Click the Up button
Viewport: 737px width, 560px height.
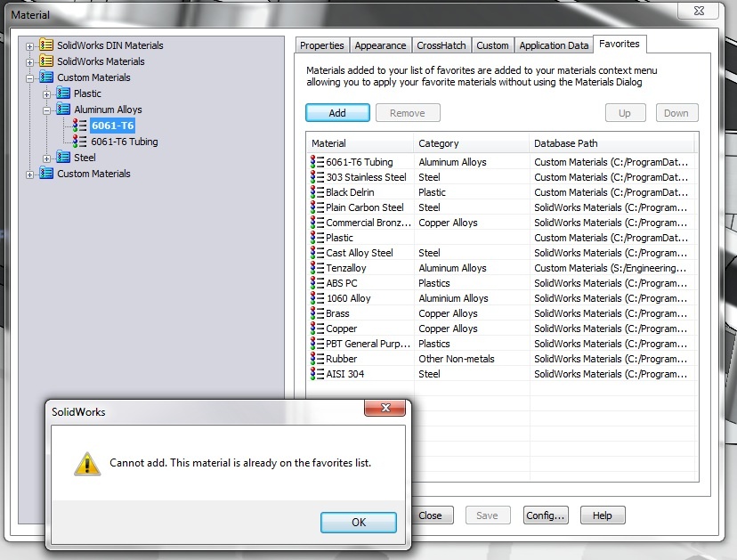pyautogui.click(x=625, y=113)
